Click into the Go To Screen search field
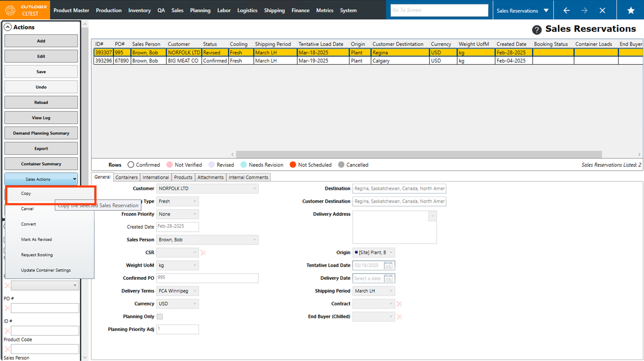644x361 pixels. 439,10
